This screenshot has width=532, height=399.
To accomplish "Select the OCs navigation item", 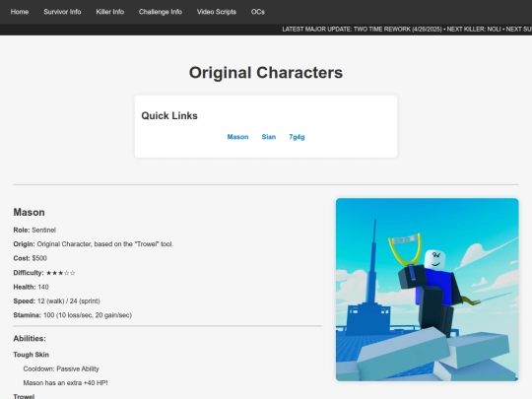I will click(258, 12).
